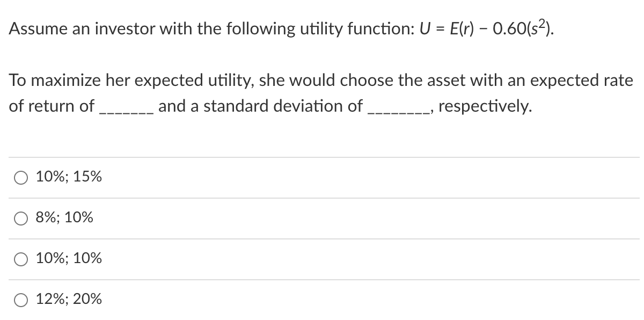Screen dimensions: 644x320
Task: Click the word respectively in the question
Action: pos(484,106)
